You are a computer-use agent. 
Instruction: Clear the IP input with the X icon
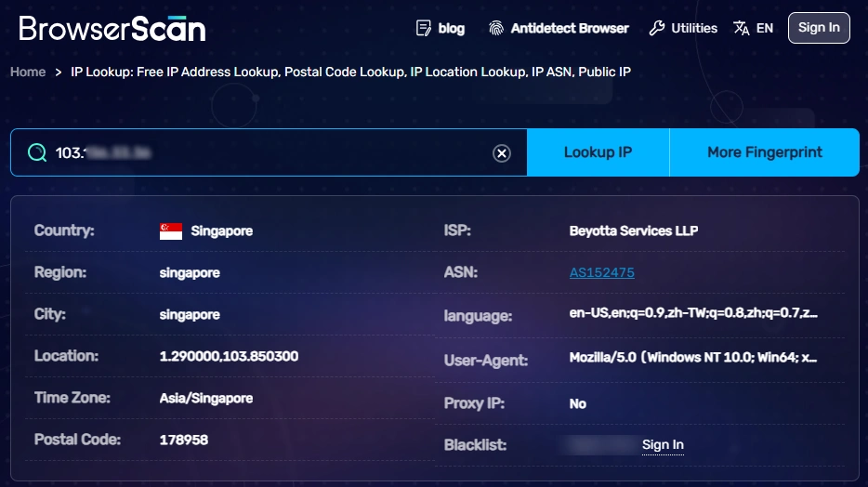pyautogui.click(x=502, y=153)
